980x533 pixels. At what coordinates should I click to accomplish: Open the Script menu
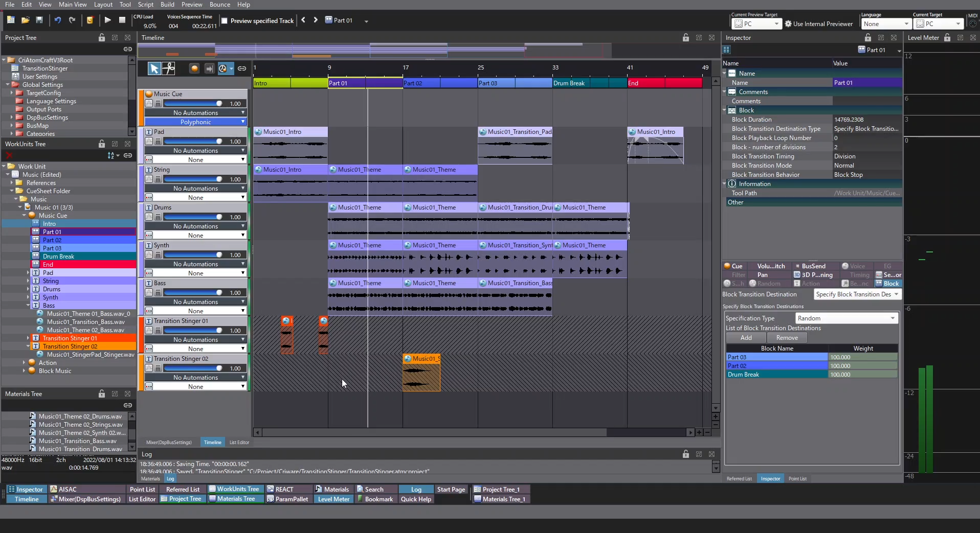click(146, 5)
